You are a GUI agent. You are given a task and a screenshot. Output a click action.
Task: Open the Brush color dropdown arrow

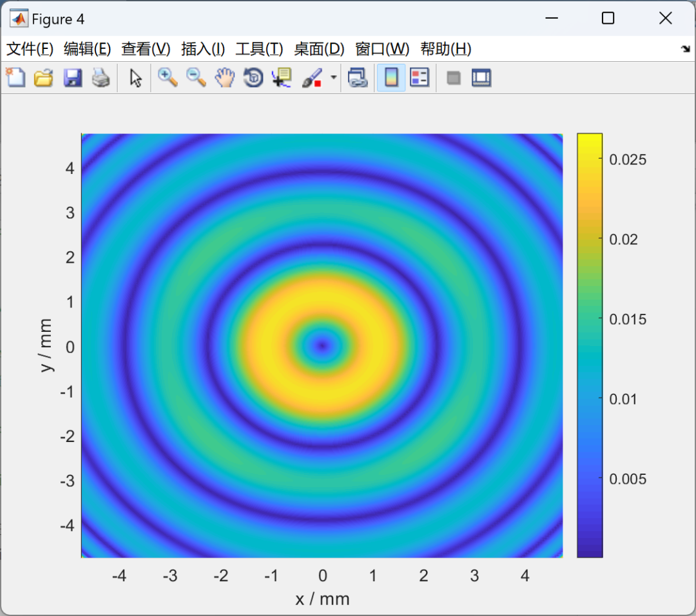click(333, 78)
